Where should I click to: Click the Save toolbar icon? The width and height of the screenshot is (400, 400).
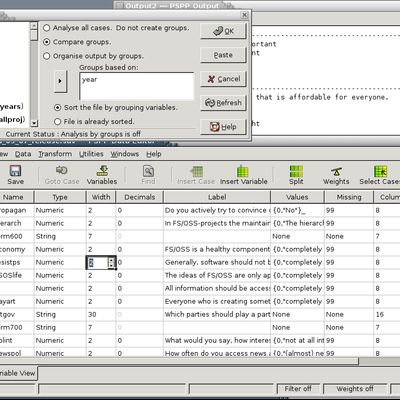(x=15, y=175)
